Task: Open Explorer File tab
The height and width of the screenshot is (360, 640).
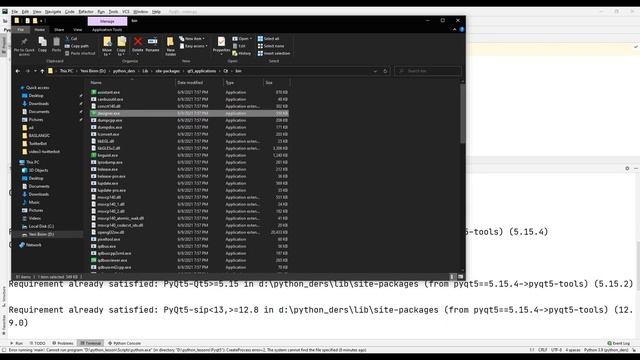Action: pyautogui.click(x=20, y=29)
